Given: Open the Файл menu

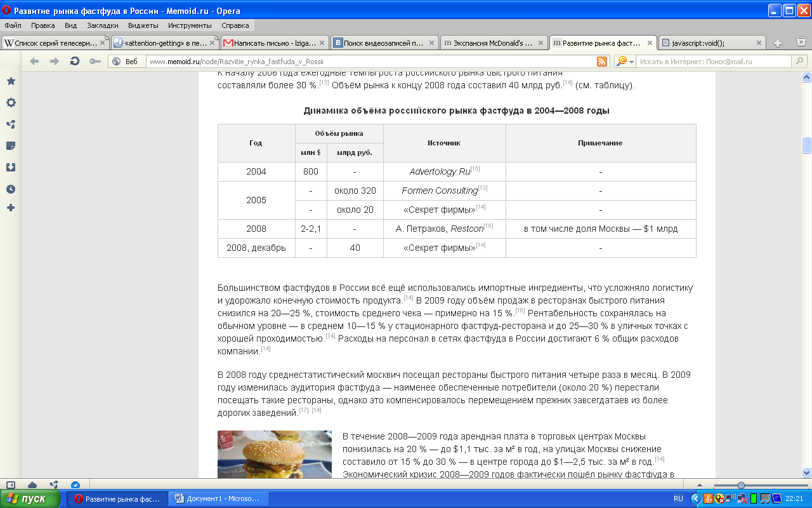Looking at the screenshot, I should coord(13,25).
